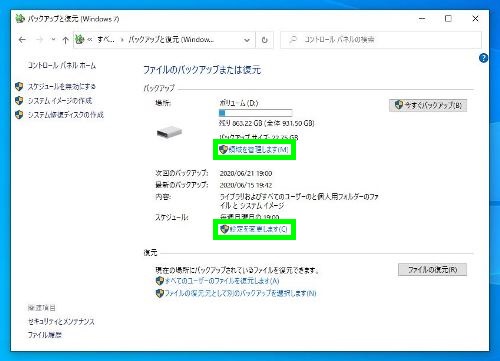500x361 pixels.
Task: Open セキュリティとメンテナンス related link
Action: click(x=61, y=322)
